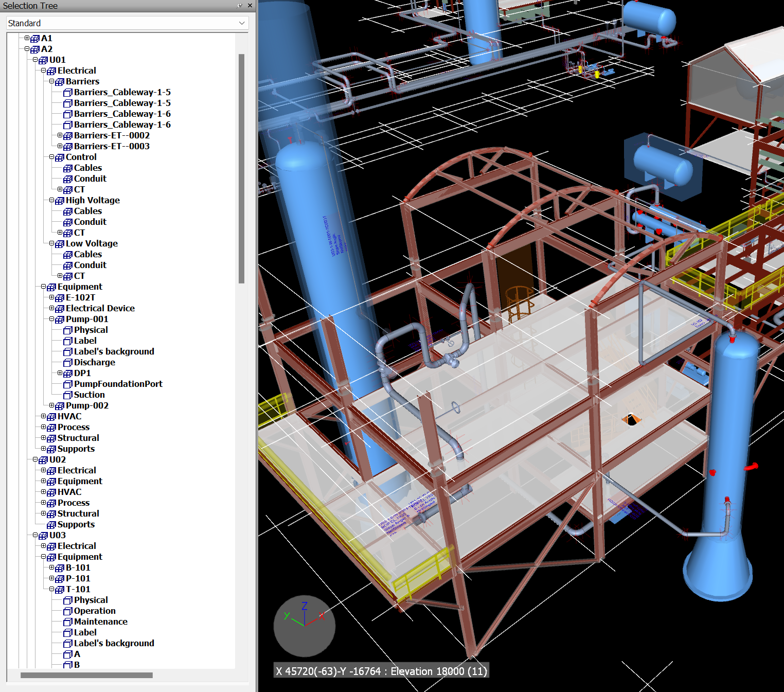Open the Standard selection mode dropdown

[x=242, y=23]
